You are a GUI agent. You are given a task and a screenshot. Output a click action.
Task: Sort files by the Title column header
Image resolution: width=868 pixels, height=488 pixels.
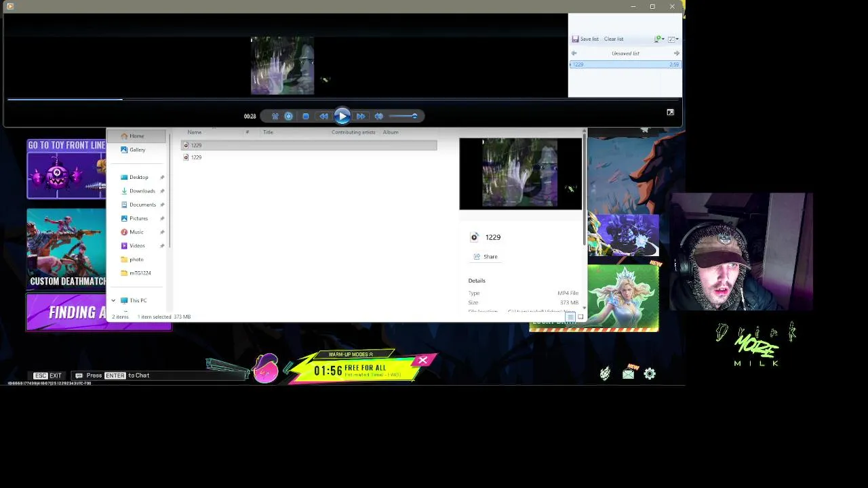[x=268, y=132]
